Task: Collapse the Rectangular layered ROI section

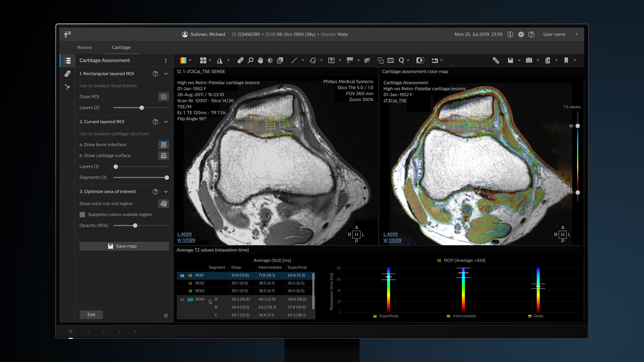Action: click(x=166, y=74)
